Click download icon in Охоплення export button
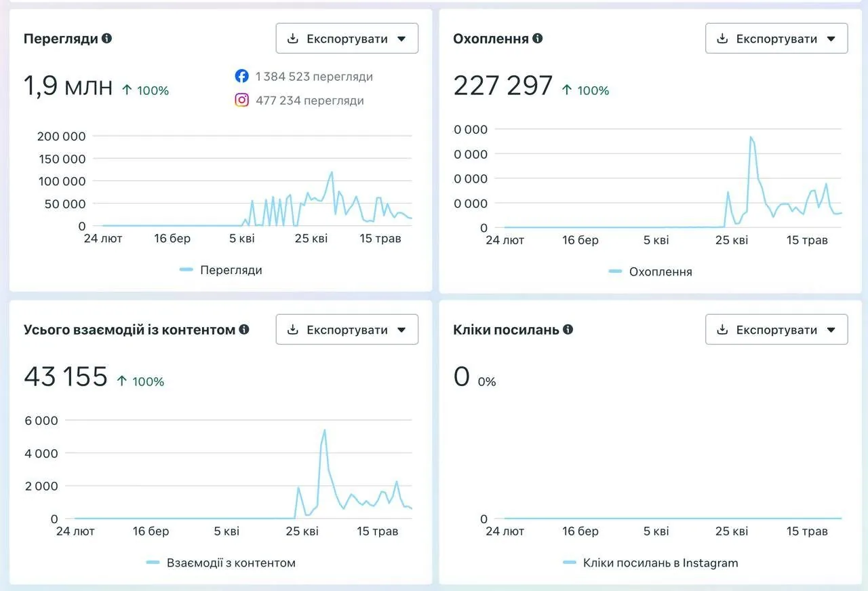 pyautogui.click(x=723, y=39)
